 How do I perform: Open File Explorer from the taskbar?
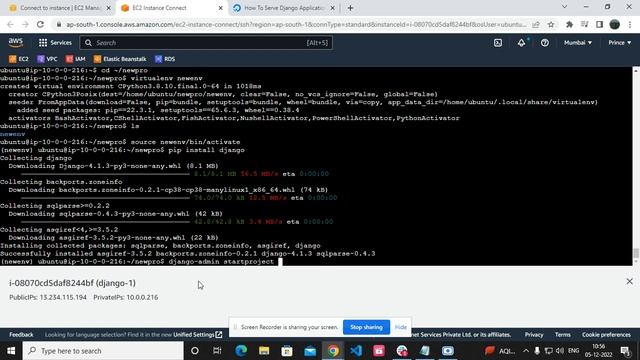click(x=264, y=351)
